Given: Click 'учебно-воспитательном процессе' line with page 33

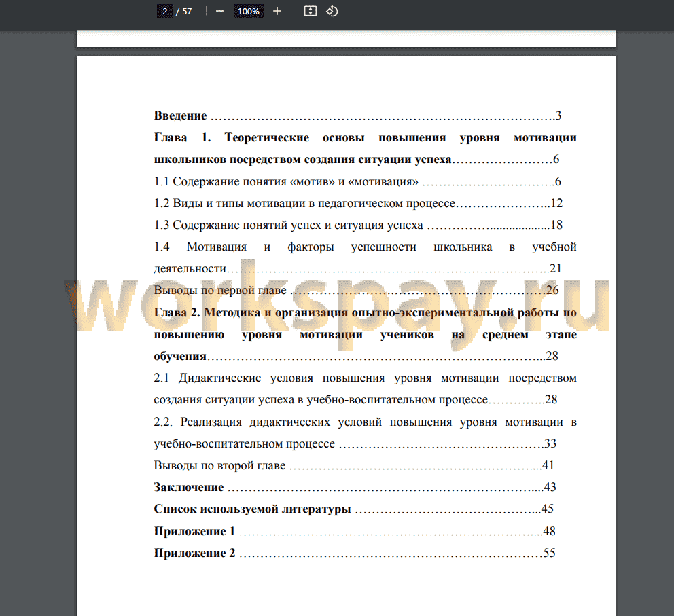Looking at the screenshot, I should pyautogui.click(x=355, y=443).
